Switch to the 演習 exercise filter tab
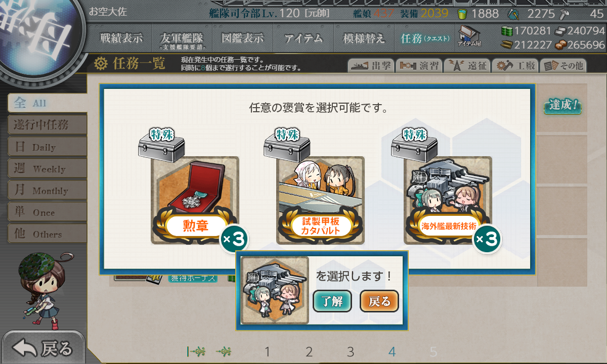Screen dimensions: 607x364 (x=419, y=66)
